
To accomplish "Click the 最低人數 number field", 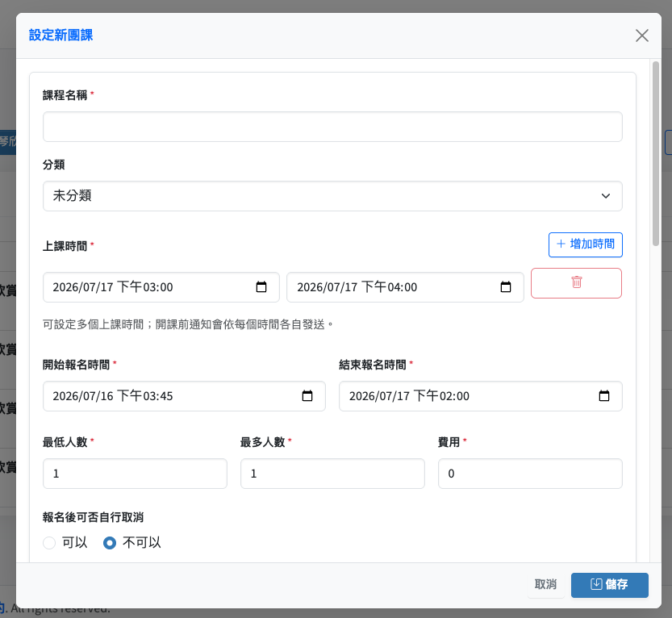I will click(135, 474).
